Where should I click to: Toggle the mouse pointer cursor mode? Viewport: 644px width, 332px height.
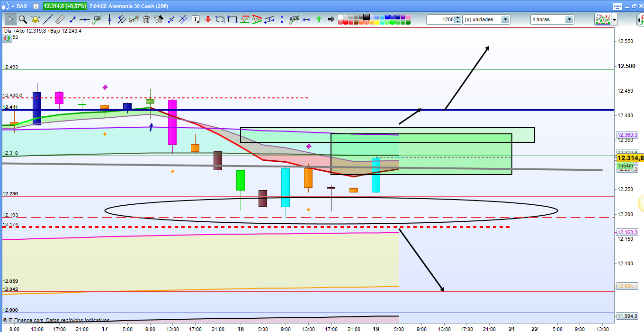pyautogui.click(x=10, y=19)
